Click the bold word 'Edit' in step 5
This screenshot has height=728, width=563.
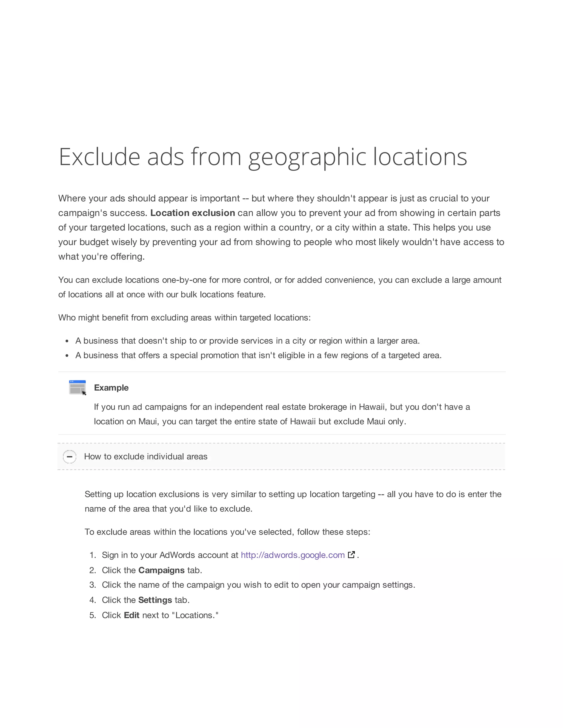pos(131,615)
